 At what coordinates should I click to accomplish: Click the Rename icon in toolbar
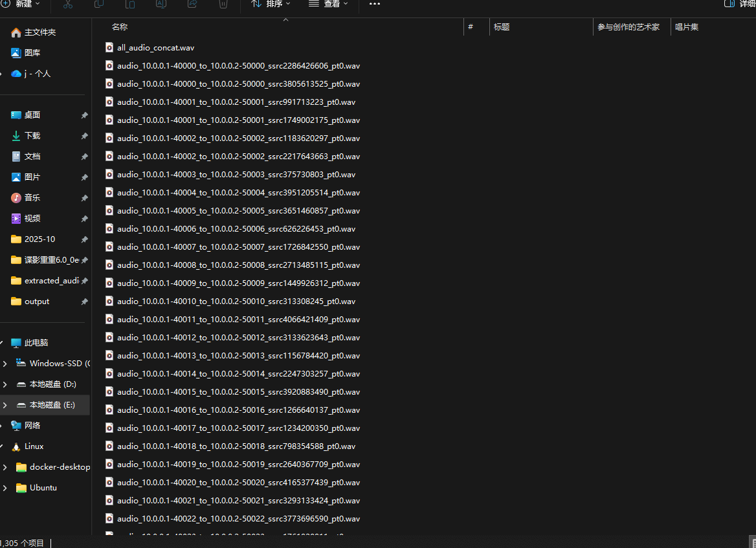click(161, 4)
